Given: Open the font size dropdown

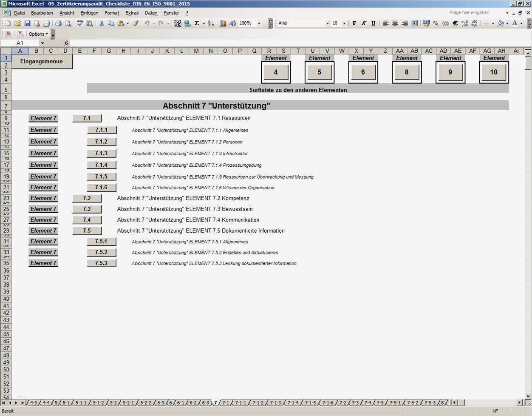Looking at the screenshot, I should pyautogui.click(x=345, y=23).
